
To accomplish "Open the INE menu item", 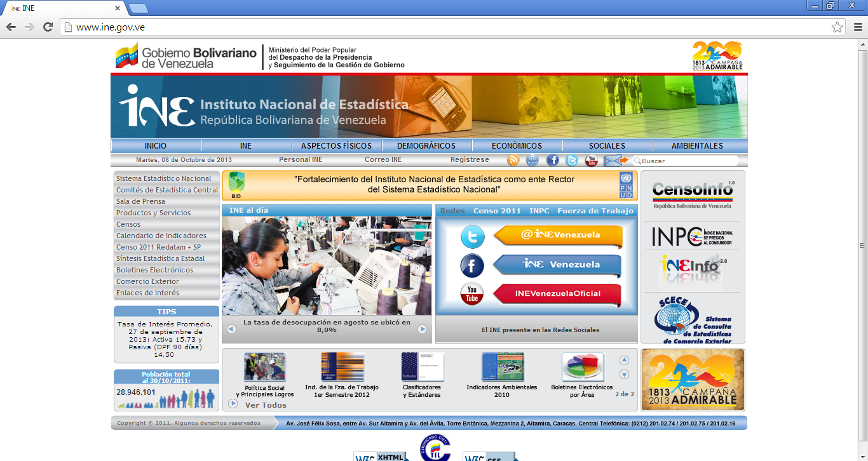I will coord(246,146).
